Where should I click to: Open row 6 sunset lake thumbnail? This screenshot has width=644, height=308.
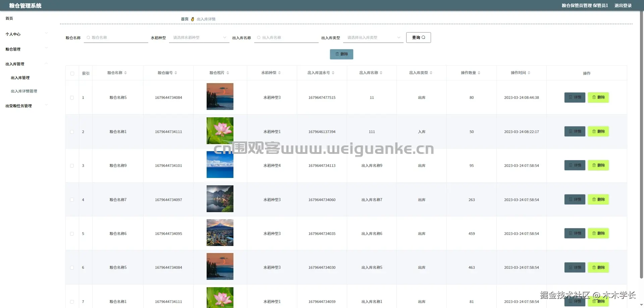coord(220,266)
